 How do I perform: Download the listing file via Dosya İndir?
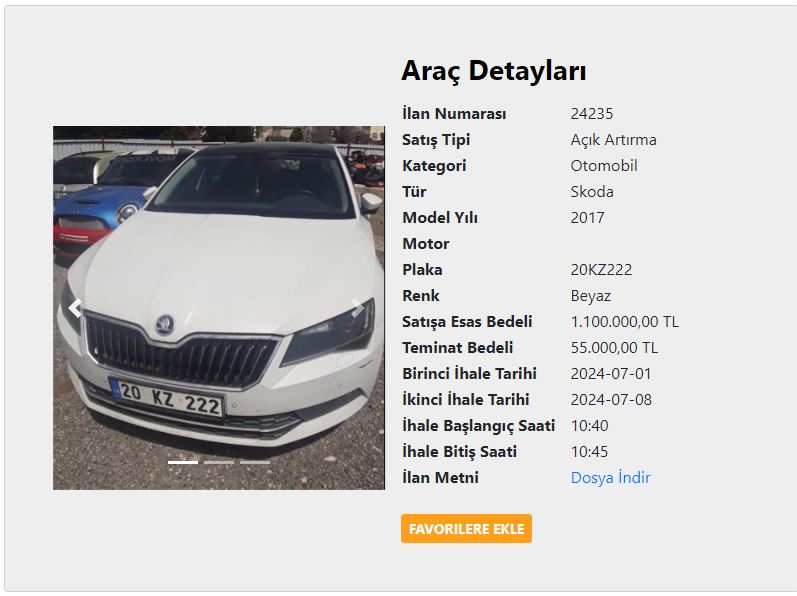[x=610, y=478]
